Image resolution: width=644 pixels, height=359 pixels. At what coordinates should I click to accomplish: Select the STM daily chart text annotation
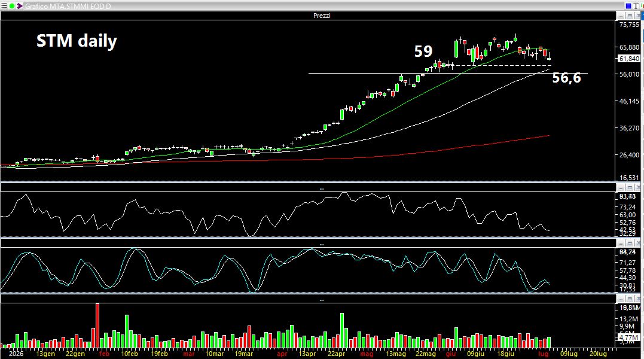pos(77,41)
